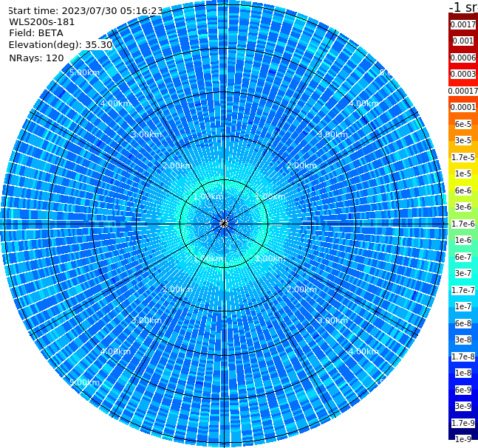This screenshot has width=478, height=448.
Task: Select the 1e-7 colorbar value
Action: (x=463, y=306)
